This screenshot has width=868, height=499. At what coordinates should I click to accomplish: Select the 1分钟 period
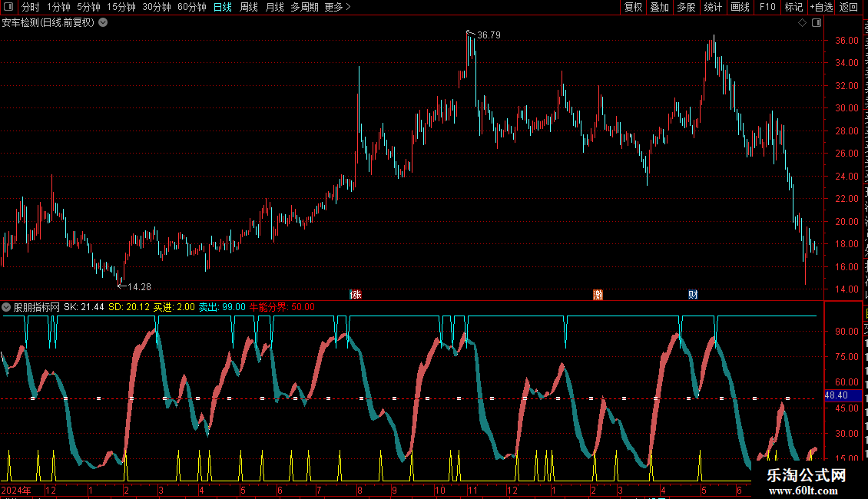click(58, 7)
